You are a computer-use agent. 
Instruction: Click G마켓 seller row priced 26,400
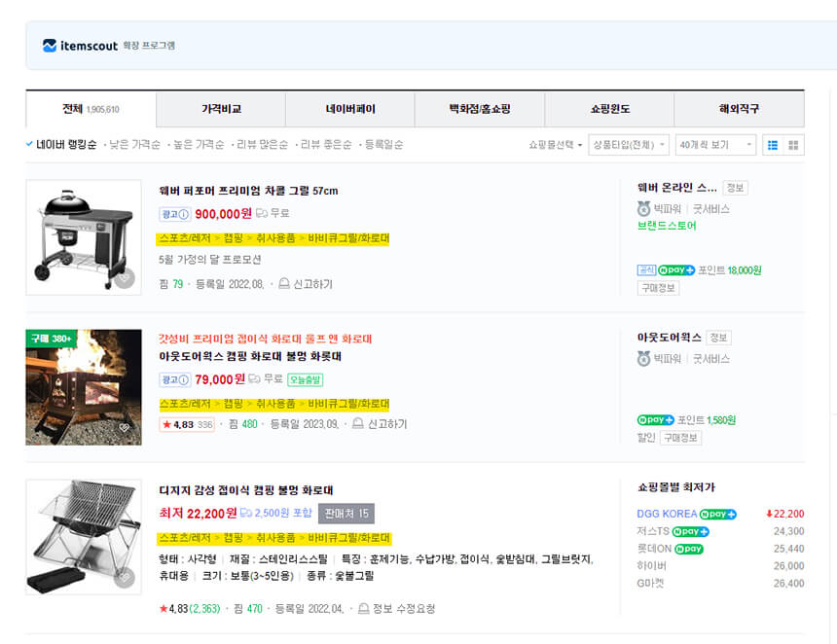point(720,583)
